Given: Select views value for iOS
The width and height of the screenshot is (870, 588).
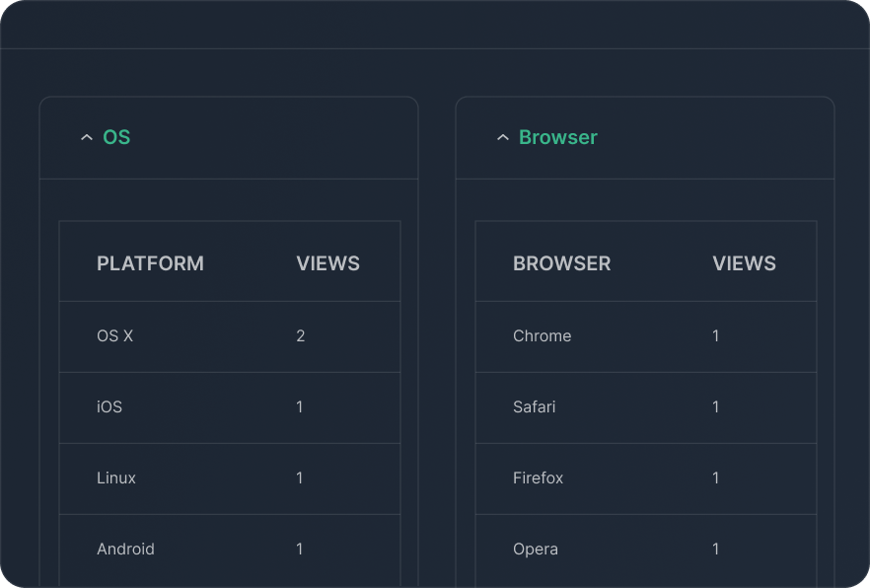Looking at the screenshot, I should tap(300, 406).
